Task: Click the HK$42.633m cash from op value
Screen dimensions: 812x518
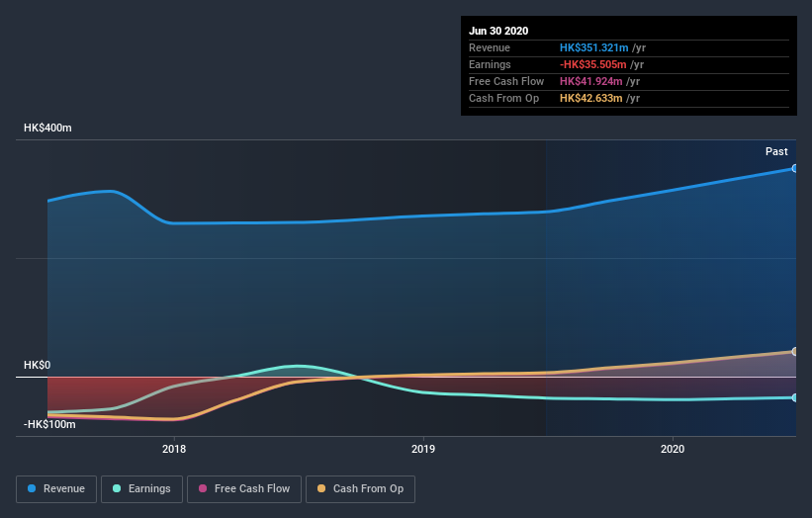Action: 590,98
